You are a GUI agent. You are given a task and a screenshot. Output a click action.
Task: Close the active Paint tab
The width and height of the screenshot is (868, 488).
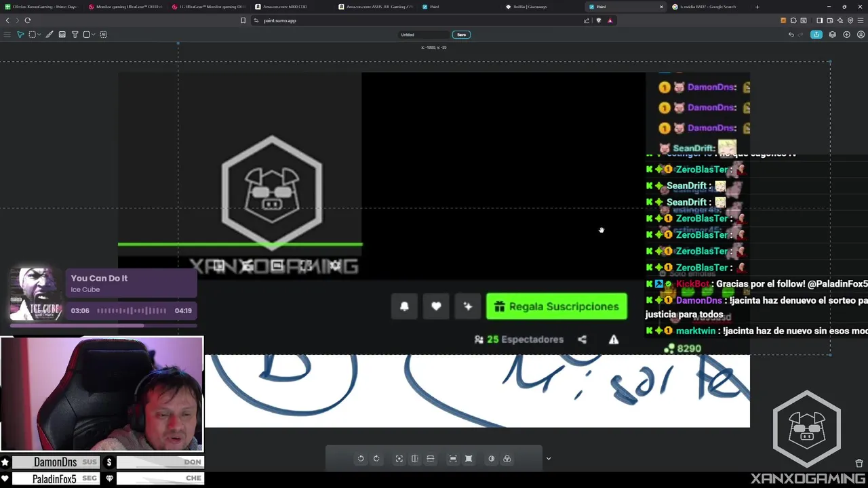661,7
